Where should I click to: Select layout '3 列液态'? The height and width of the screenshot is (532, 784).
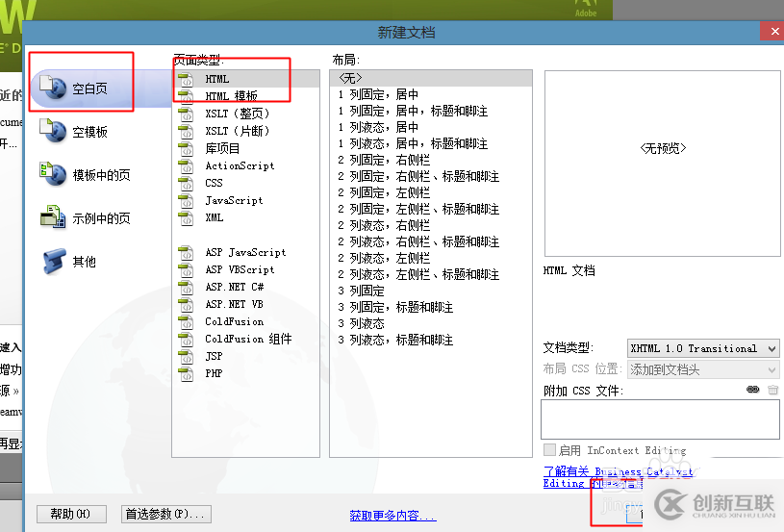pyautogui.click(x=431, y=323)
